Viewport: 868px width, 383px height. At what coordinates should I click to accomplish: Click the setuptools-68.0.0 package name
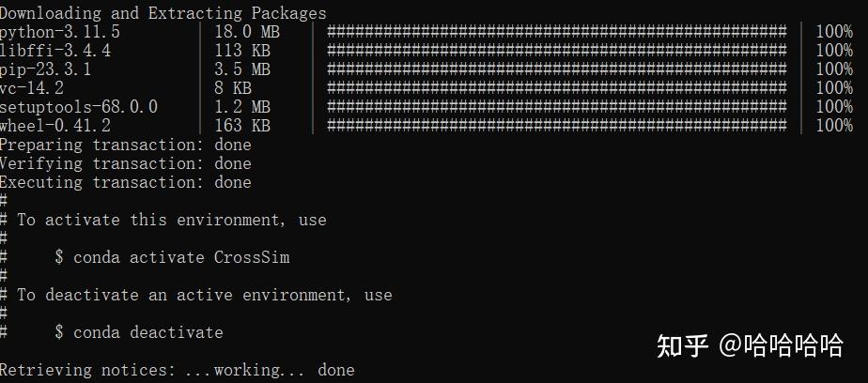79,107
